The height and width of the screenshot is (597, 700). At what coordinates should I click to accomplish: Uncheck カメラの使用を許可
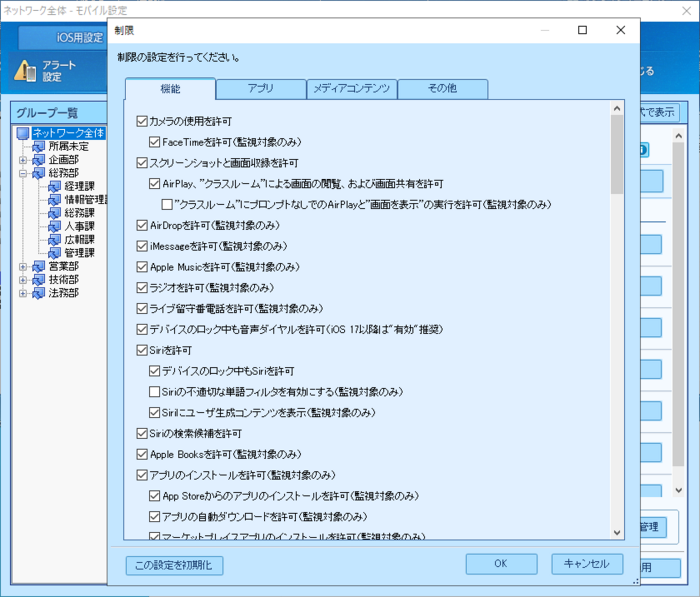coord(141,121)
